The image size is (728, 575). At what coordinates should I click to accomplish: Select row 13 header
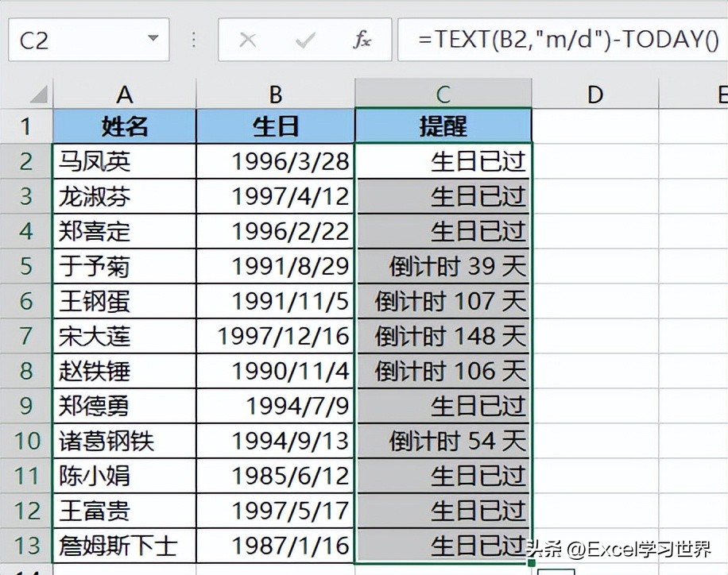[26, 546]
